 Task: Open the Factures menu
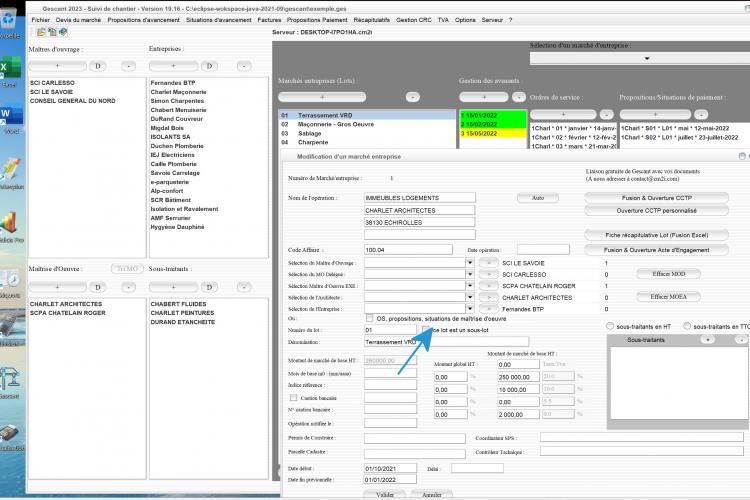[269, 20]
